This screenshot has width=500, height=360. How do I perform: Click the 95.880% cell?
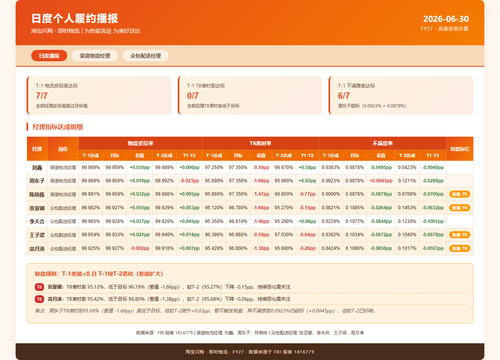pyautogui.click(x=214, y=194)
